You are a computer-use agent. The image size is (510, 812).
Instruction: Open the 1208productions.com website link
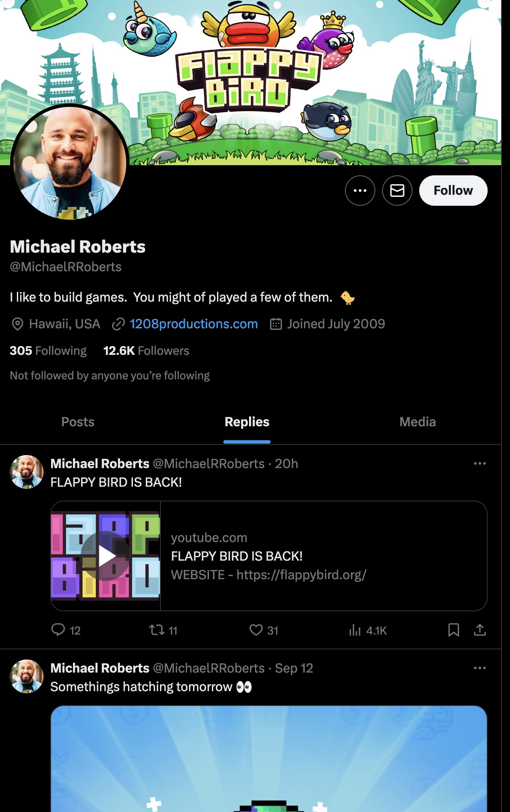pyautogui.click(x=193, y=324)
